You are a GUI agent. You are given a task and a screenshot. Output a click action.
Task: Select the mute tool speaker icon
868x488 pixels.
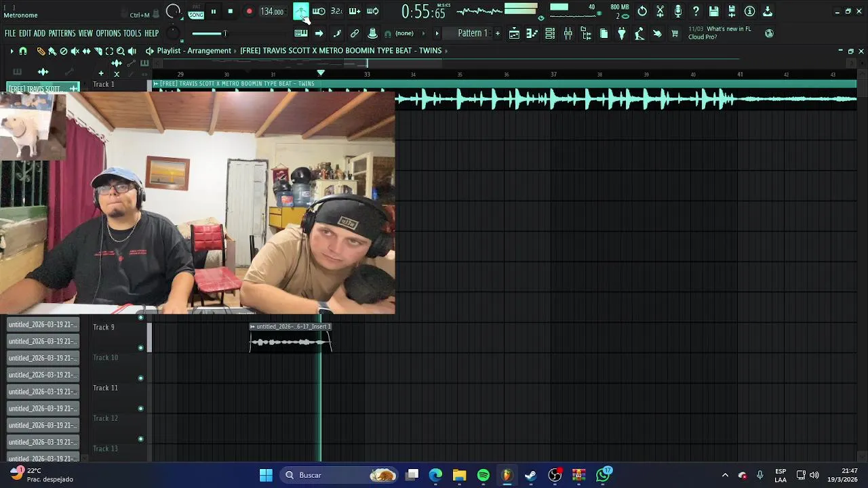75,51
